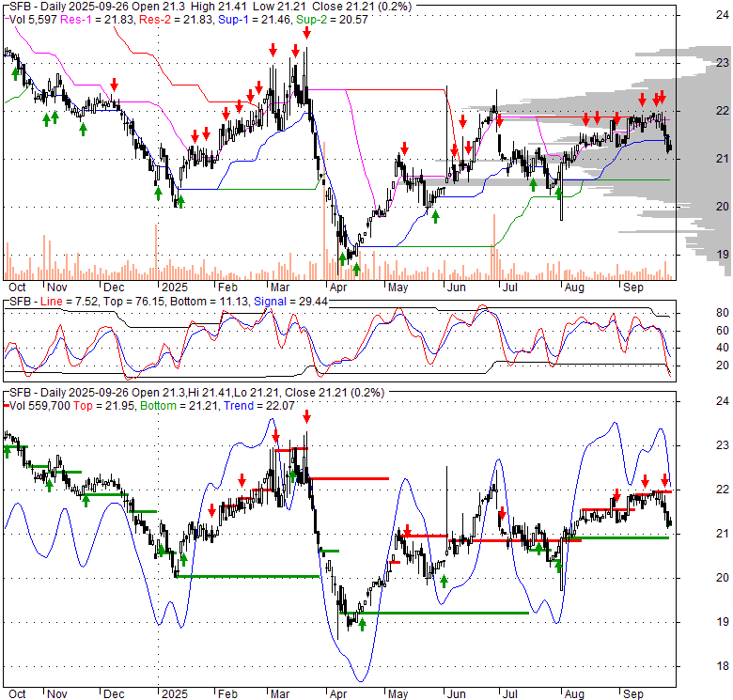Click the 80 level on oscillator scale
Image resolution: width=733 pixels, height=700 pixels.
[723, 313]
